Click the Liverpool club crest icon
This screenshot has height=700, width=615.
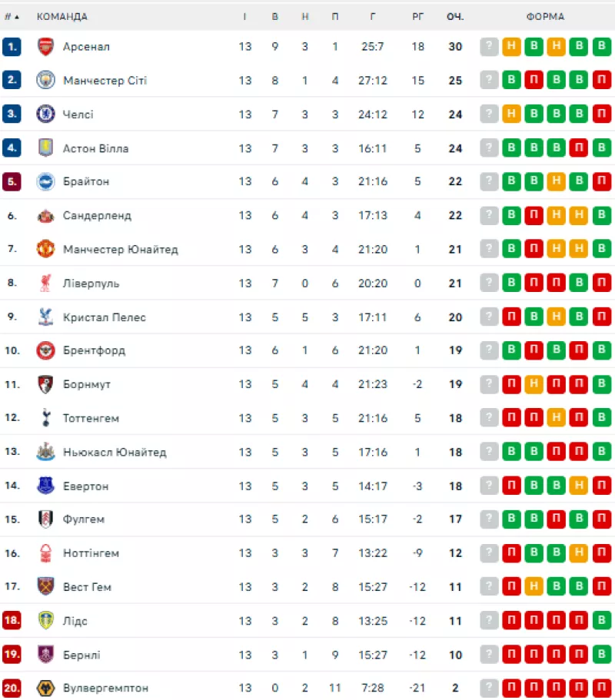coord(45,283)
